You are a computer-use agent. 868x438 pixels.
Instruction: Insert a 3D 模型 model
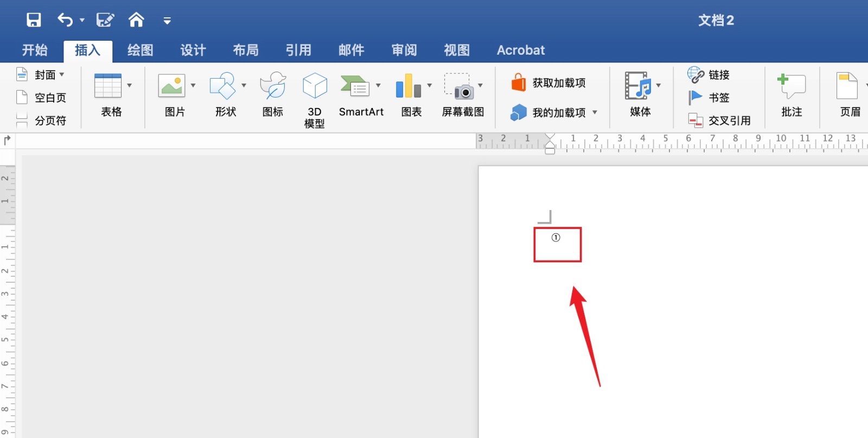tap(315, 100)
